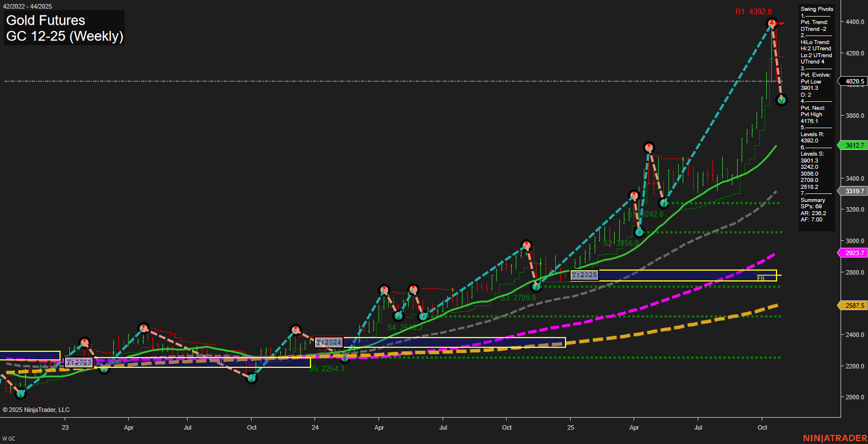The height and width of the screenshot is (444, 868).
Task: Click the S3: 2709.0 support label
Action: tap(518, 298)
